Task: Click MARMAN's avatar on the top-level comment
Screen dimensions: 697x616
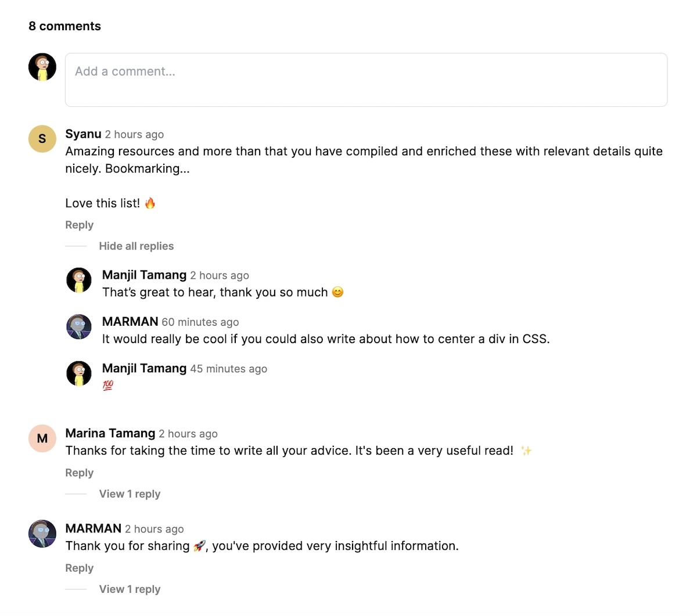Action: pos(42,534)
